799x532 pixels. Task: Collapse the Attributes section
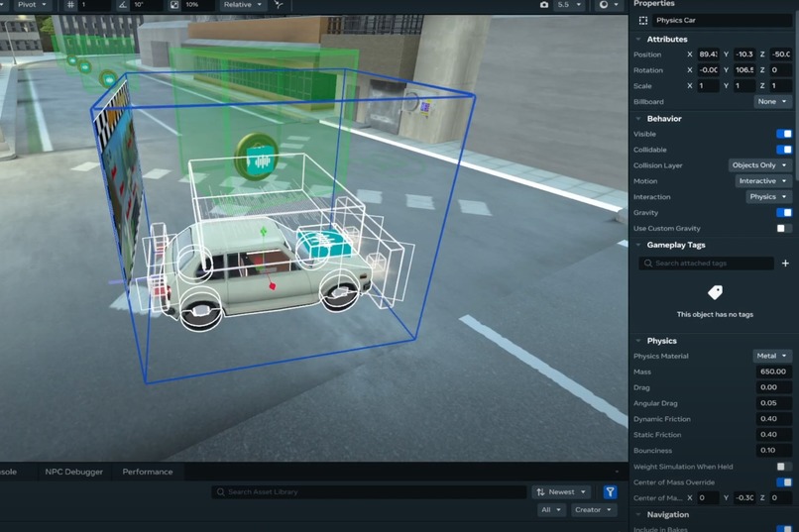click(x=638, y=40)
